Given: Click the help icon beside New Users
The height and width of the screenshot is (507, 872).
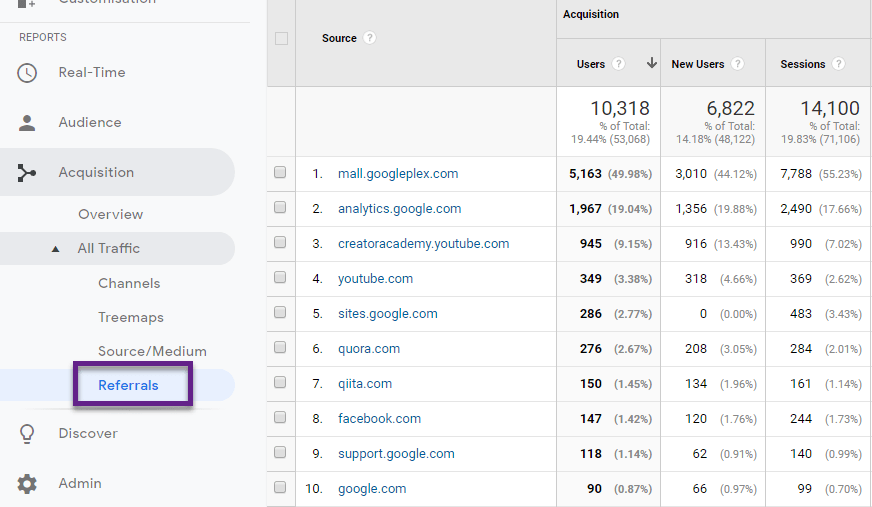Looking at the screenshot, I should (737, 64).
